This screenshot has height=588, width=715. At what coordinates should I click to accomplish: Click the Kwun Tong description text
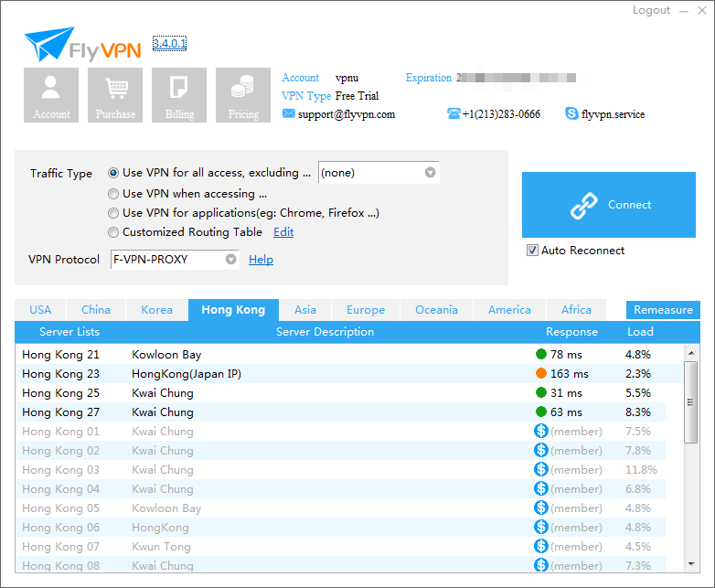(x=162, y=547)
